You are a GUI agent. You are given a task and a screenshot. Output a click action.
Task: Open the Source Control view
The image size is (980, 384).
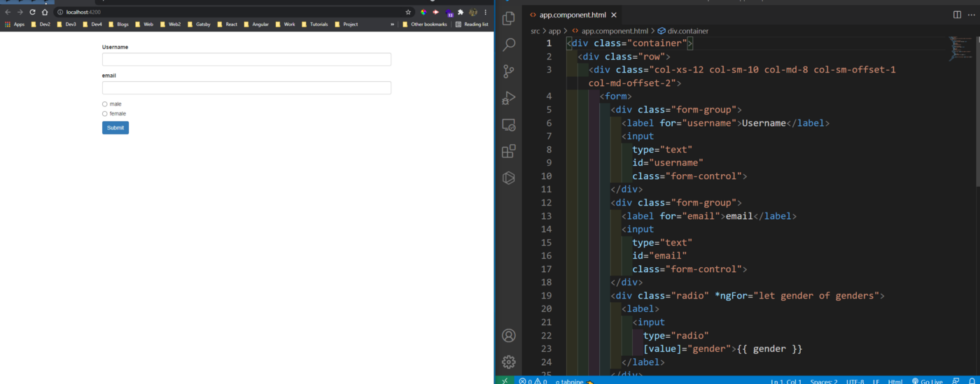click(509, 71)
